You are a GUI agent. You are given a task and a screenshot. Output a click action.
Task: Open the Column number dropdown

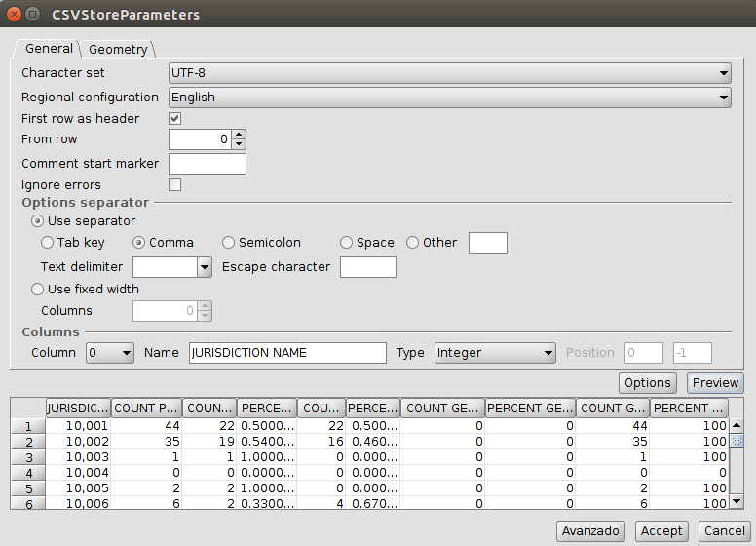[x=109, y=353]
